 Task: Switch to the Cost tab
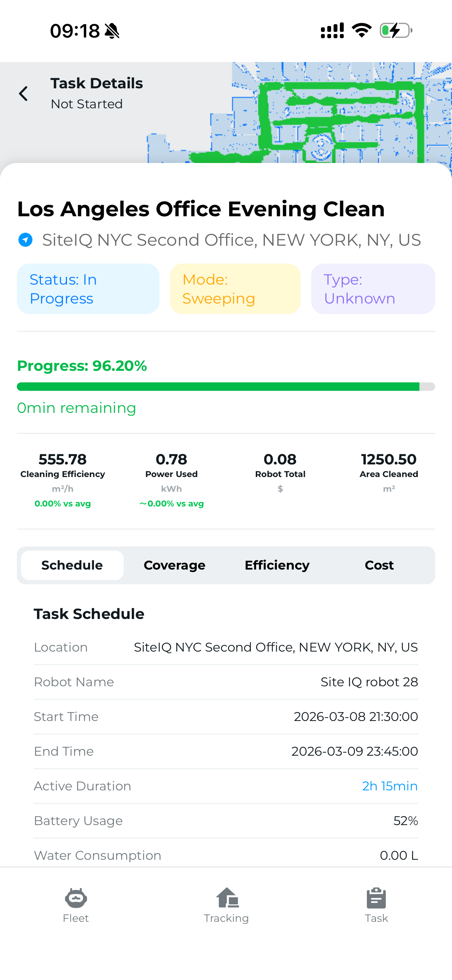pyautogui.click(x=379, y=565)
